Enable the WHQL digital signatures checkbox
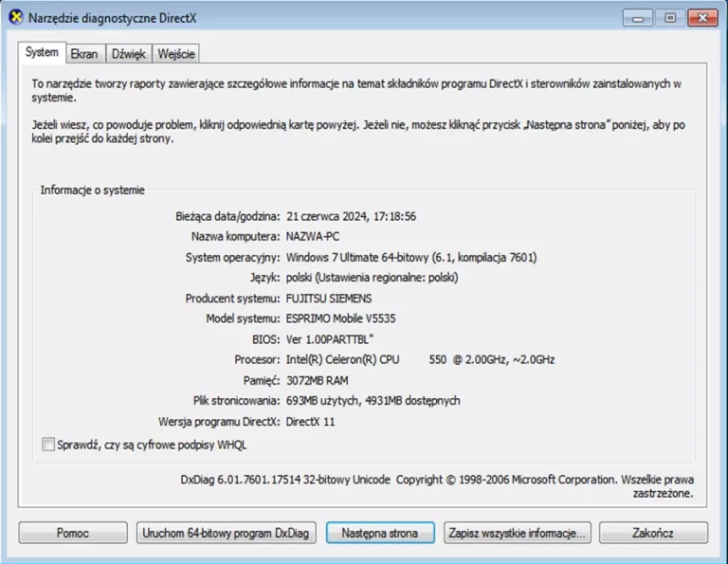 pyautogui.click(x=49, y=445)
